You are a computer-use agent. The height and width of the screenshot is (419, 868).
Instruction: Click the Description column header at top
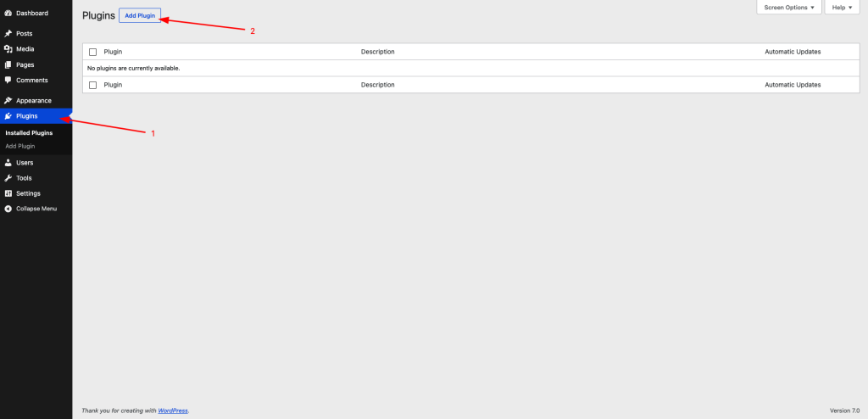[x=377, y=52]
